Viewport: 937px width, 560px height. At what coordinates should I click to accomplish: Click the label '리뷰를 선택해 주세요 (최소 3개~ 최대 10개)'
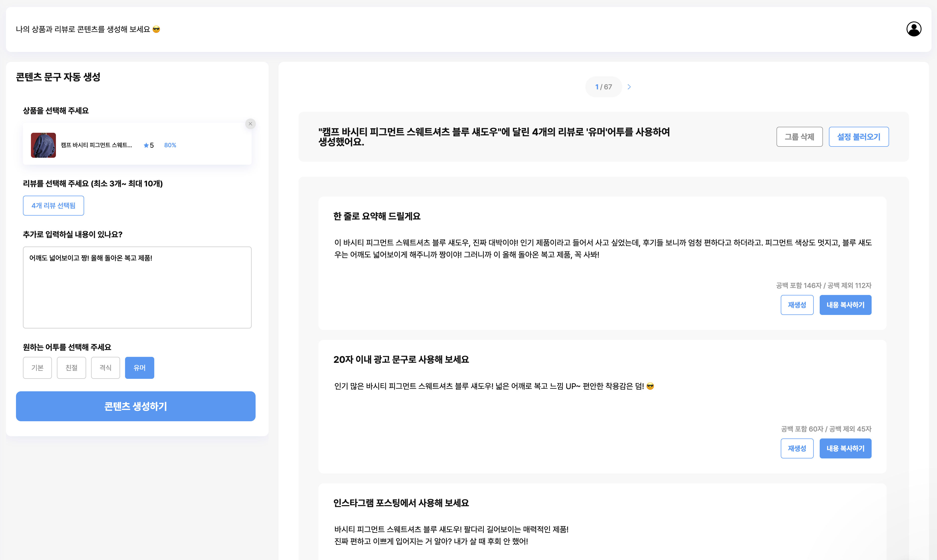pos(93,183)
